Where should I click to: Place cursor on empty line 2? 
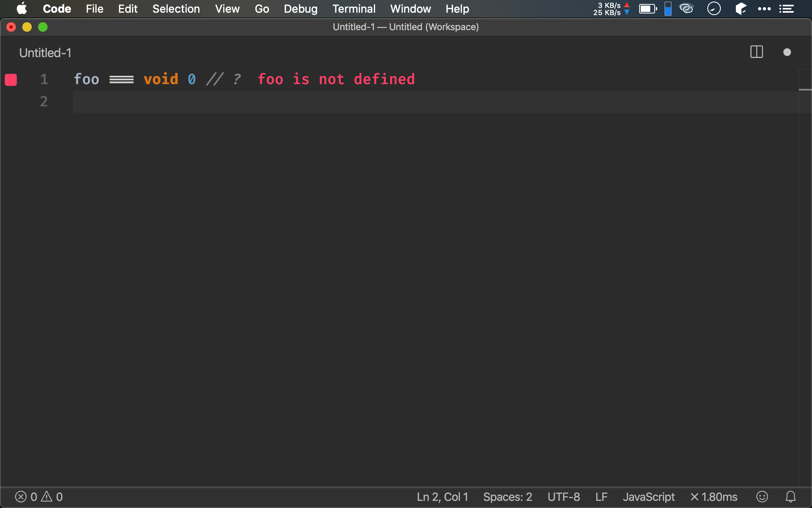click(x=435, y=102)
